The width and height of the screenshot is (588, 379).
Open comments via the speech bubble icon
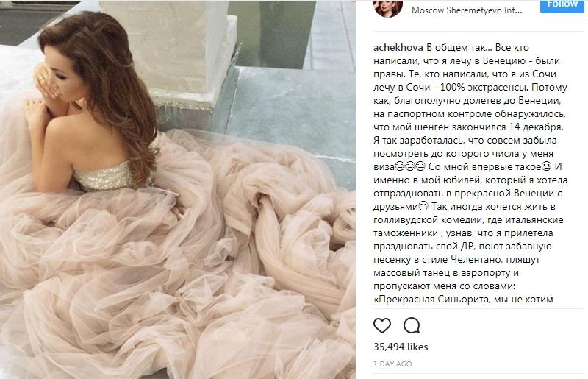412,325
